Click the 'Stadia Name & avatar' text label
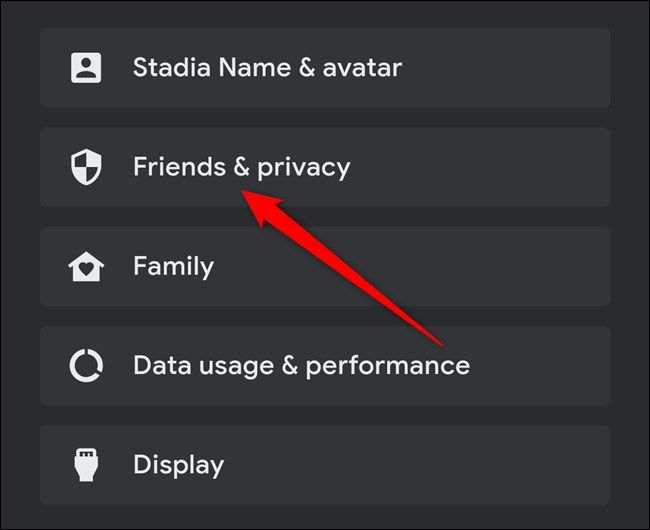Viewport: 650px width, 530px height. click(x=267, y=68)
